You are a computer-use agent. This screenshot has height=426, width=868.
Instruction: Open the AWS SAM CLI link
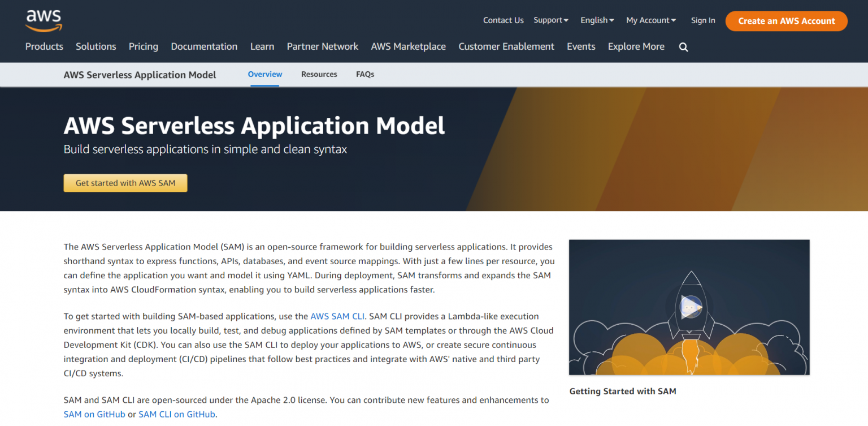[337, 316]
